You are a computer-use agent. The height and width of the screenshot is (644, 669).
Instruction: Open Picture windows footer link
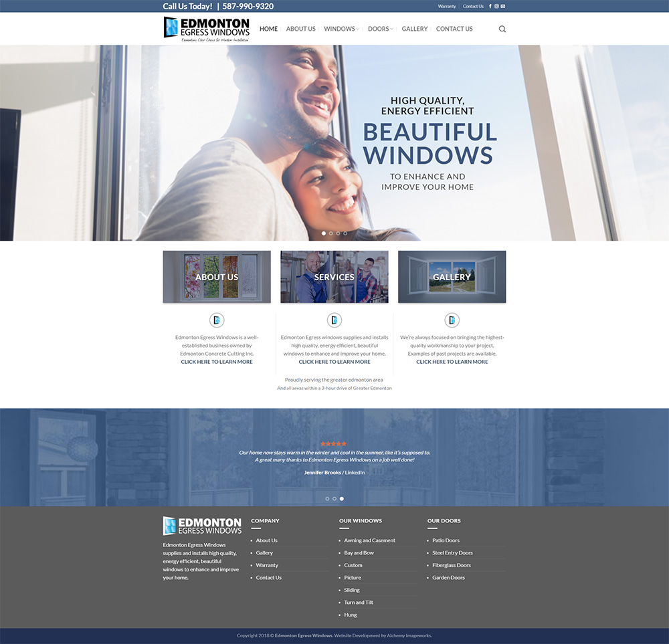(x=353, y=578)
